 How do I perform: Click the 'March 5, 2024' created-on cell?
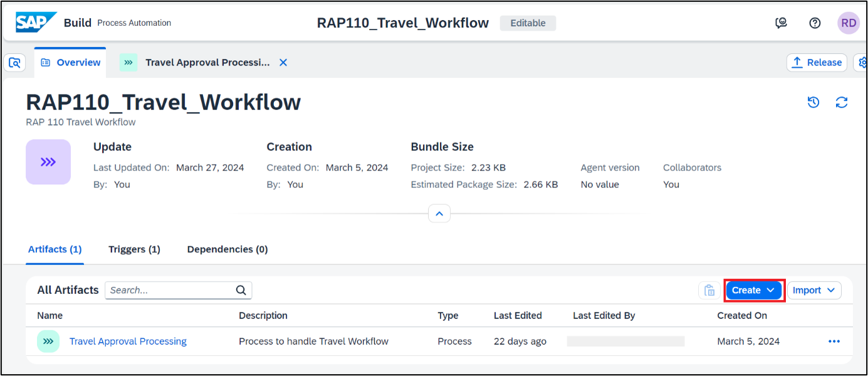tap(748, 342)
